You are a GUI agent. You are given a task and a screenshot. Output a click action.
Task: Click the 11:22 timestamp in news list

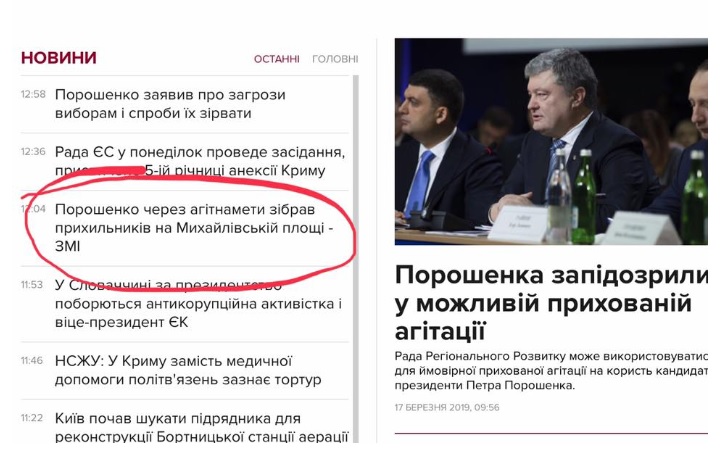click(x=32, y=418)
